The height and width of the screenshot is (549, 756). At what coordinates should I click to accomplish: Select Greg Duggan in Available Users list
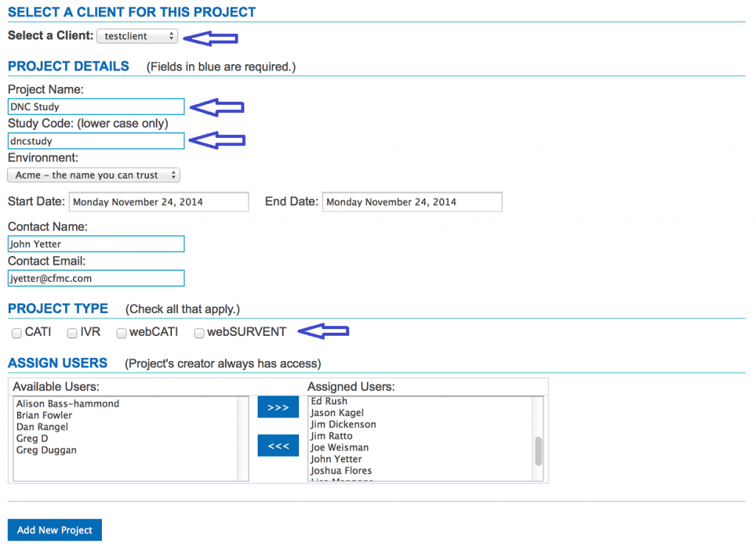click(46, 450)
